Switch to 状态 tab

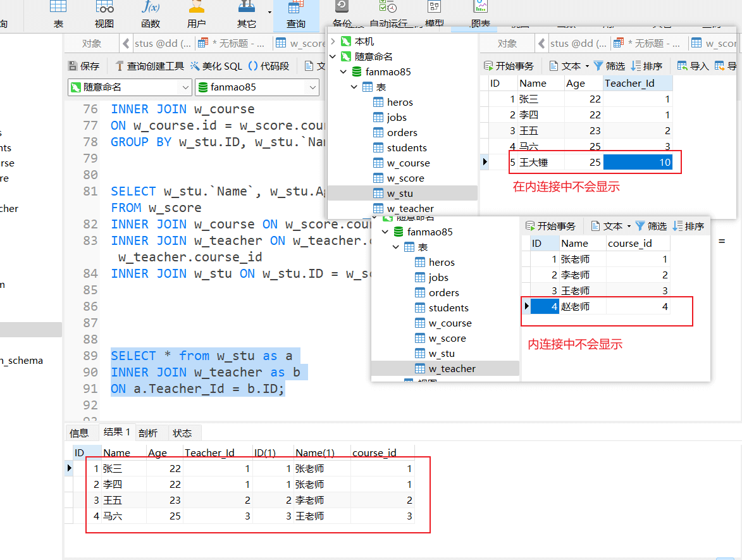(x=182, y=433)
